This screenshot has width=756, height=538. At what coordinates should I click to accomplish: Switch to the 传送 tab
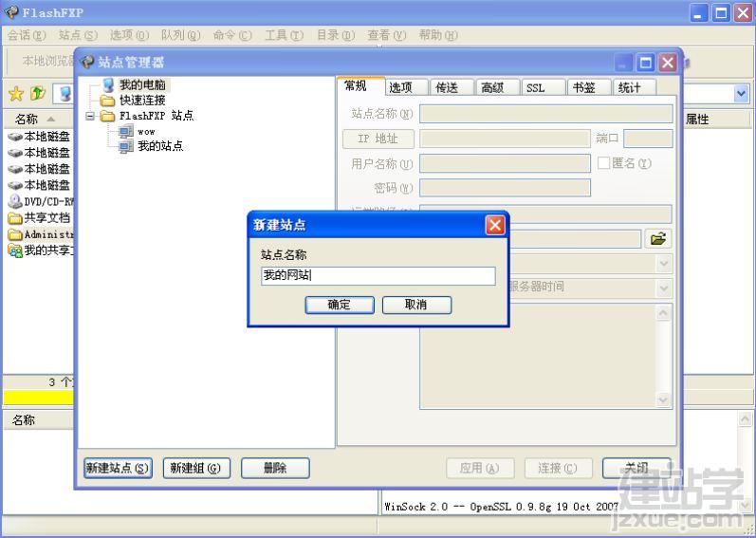tap(452, 87)
